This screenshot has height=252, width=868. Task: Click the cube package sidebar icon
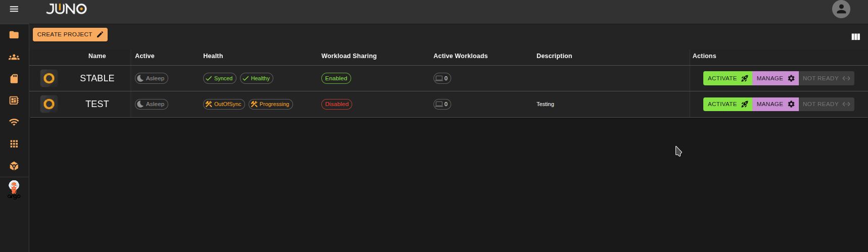click(x=14, y=166)
